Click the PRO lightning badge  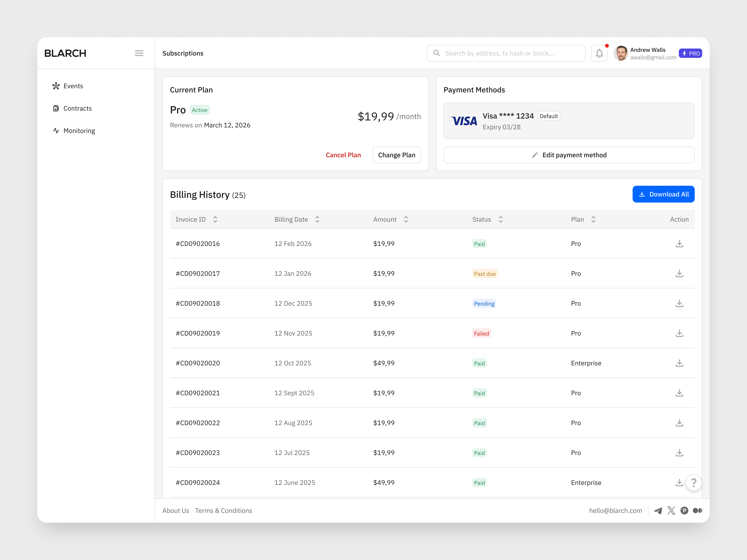[x=690, y=53]
